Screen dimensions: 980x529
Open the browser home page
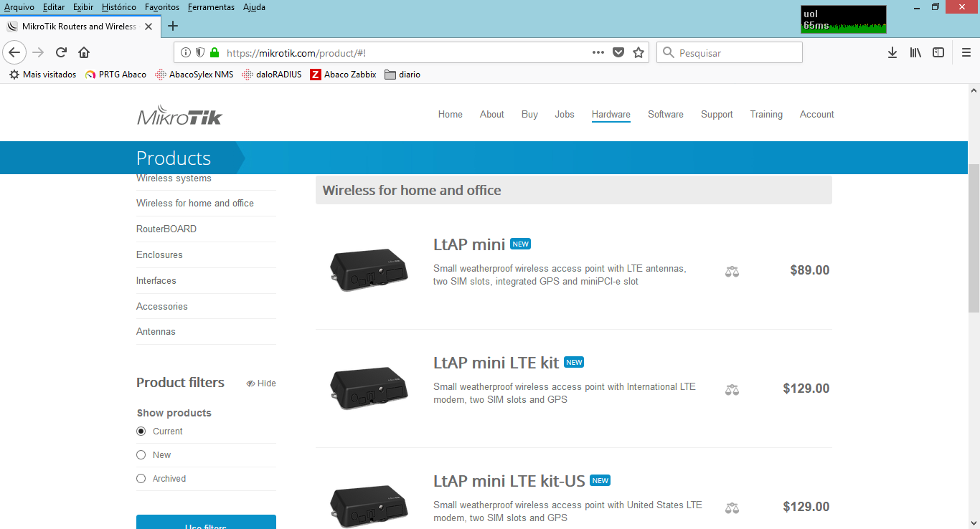tap(84, 52)
